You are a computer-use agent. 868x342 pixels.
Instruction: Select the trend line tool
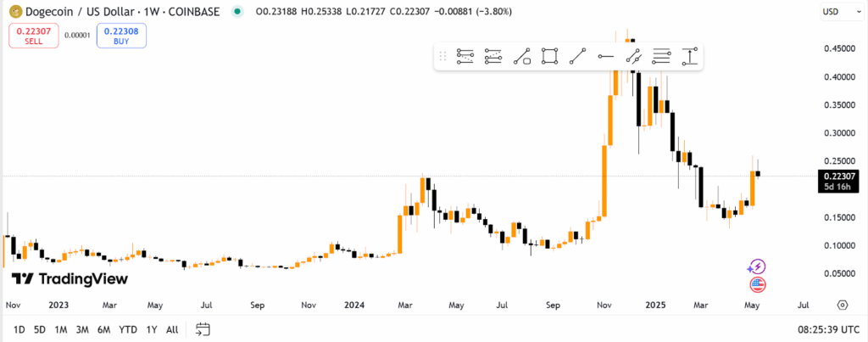[x=578, y=57]
